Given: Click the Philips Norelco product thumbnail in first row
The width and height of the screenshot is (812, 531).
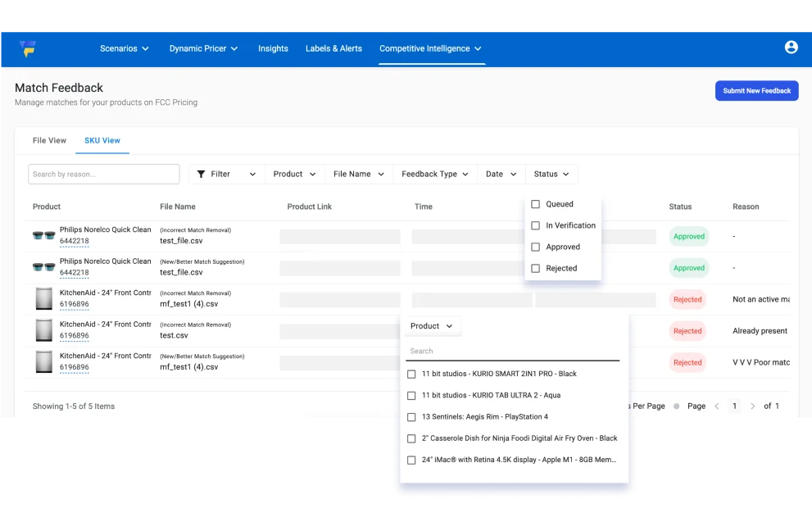Looking at the screenshot, I should point(44,235).
